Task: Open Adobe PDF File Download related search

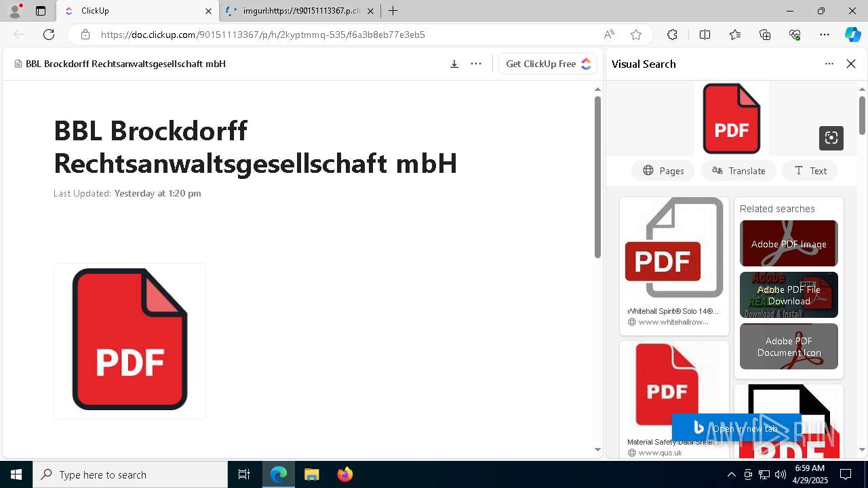Action: click(789, 295)
